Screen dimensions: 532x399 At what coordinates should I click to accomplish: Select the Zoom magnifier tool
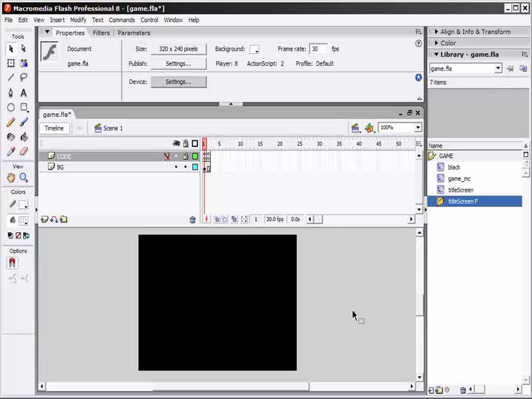24,178
